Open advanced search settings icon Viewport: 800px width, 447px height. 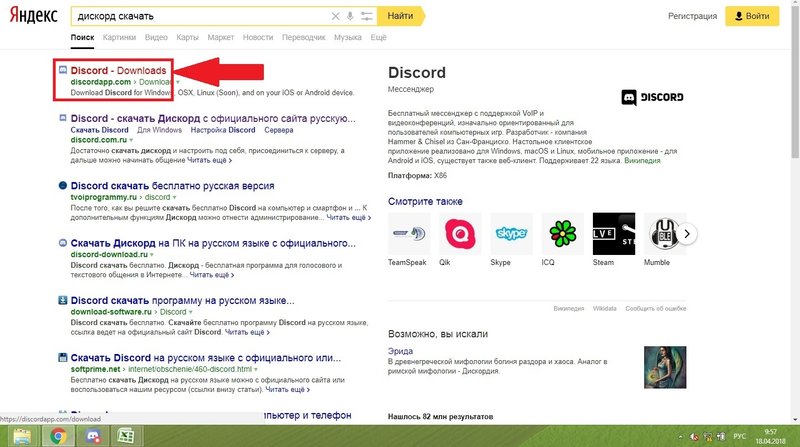coord(367,16)
